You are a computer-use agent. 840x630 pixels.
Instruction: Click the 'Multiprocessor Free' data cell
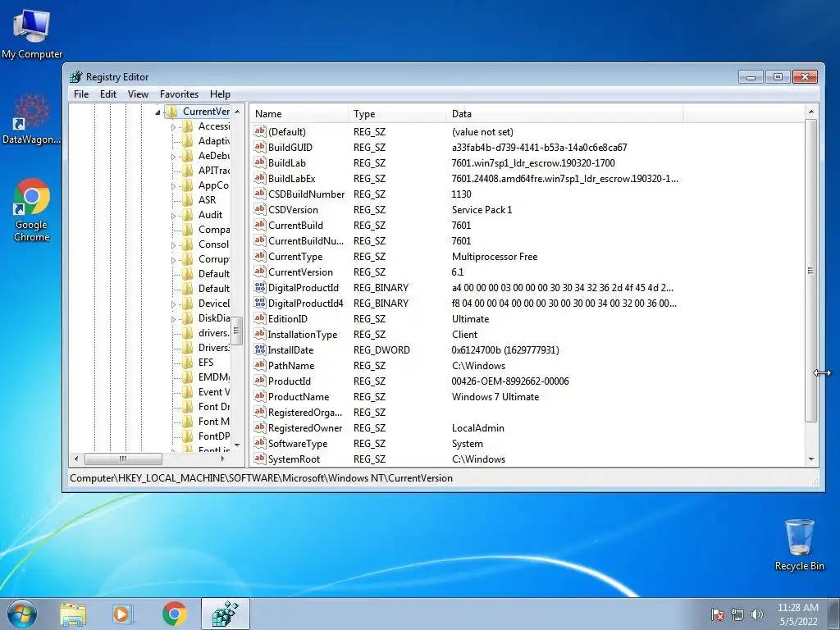click(x=495, y=257)
